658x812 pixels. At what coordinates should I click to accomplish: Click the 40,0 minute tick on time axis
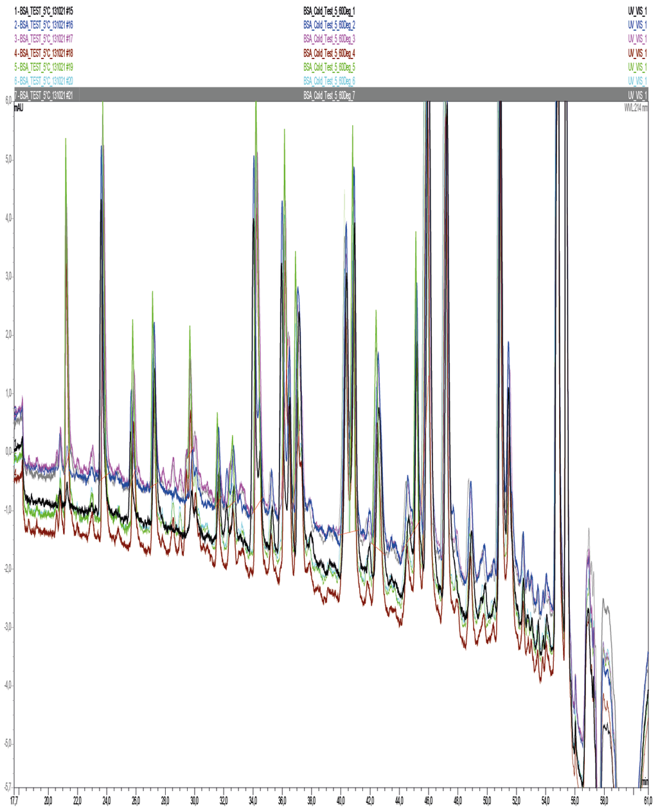tap(341, 801)
